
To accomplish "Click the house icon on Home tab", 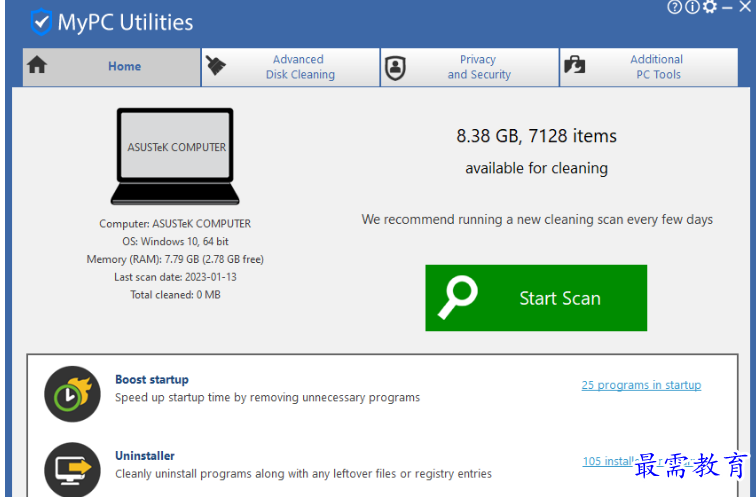I will coord(37,65).
